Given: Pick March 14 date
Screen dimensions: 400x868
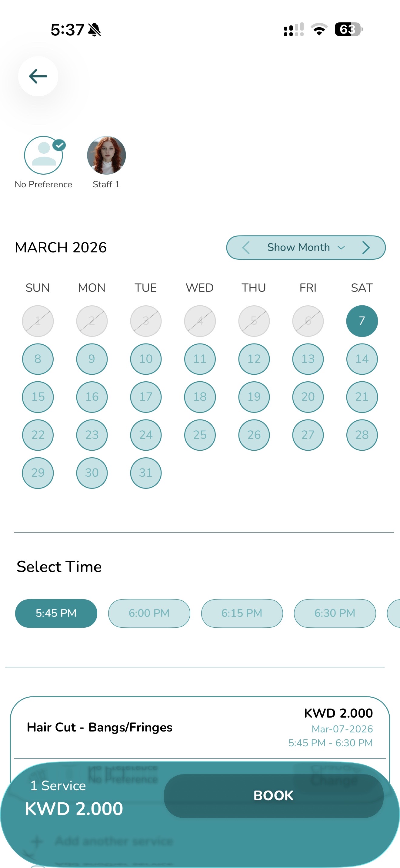Looking at the screenshot, I should coord(362,359).
